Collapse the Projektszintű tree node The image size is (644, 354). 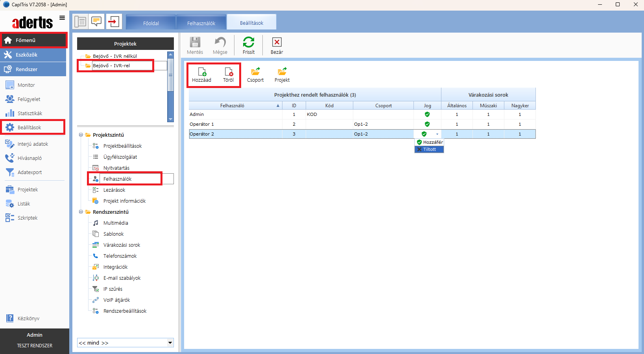click(x=81, y=135)
